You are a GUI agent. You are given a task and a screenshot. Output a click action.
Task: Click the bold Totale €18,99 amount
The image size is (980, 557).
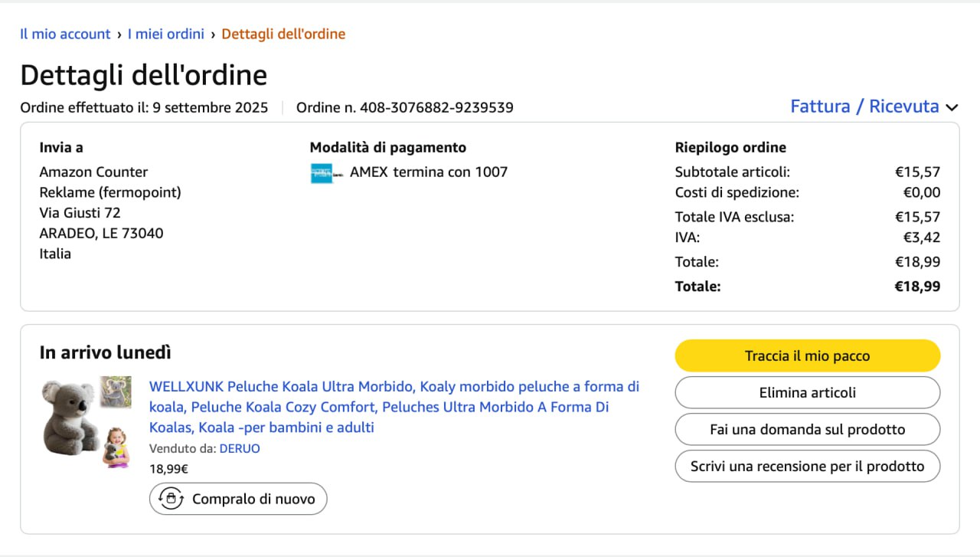pyautogui.click(x=917, y=287)
